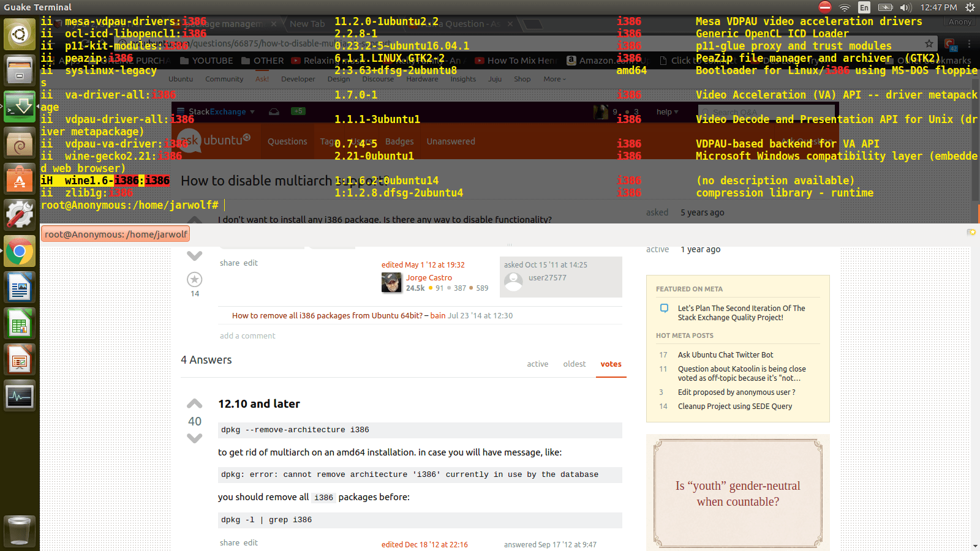Sort answers by active tab
Viewport: 980px width, 551px height.
pos(538,364)
